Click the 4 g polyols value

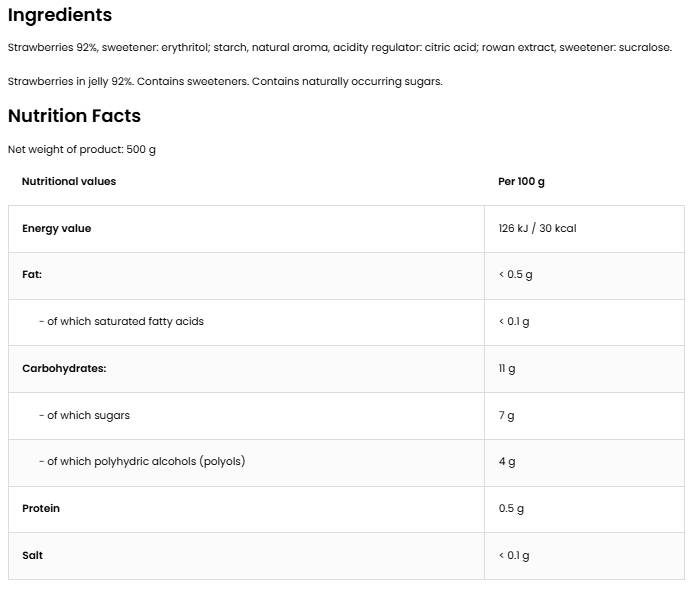click(x=507, y=461)
